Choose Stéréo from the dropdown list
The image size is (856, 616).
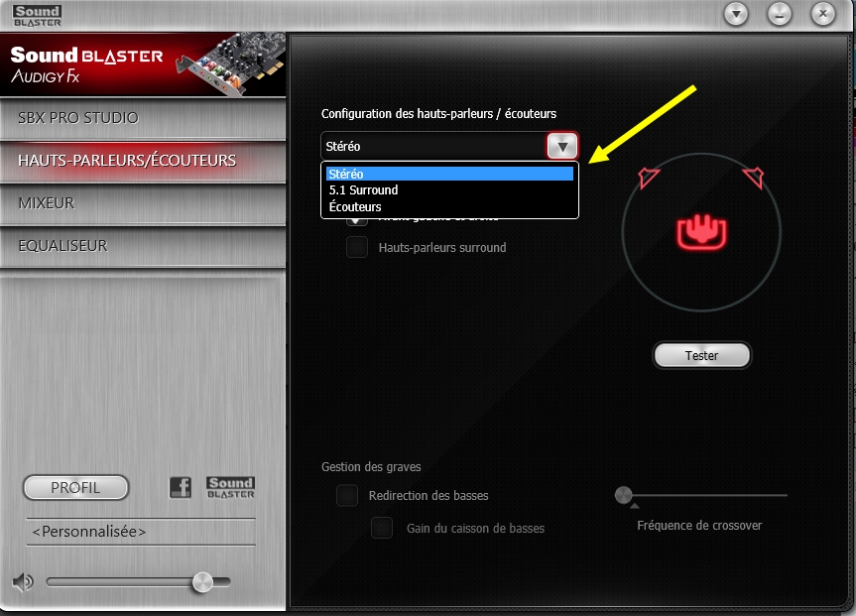point(450,174)
